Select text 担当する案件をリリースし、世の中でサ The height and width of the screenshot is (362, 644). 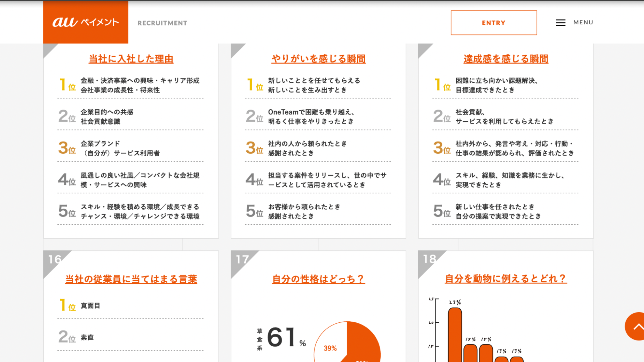point(327,175)
